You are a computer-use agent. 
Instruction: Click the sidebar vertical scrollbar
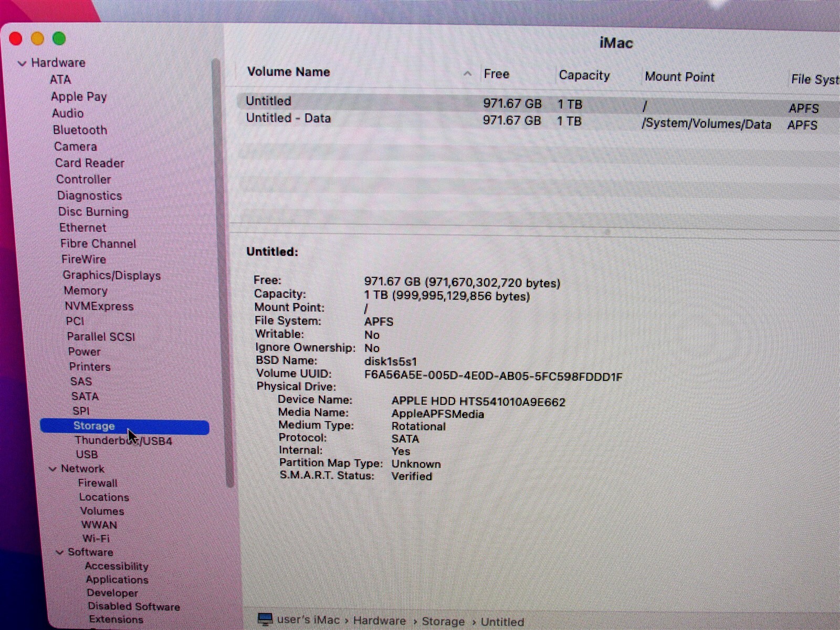tap(223, 273)
